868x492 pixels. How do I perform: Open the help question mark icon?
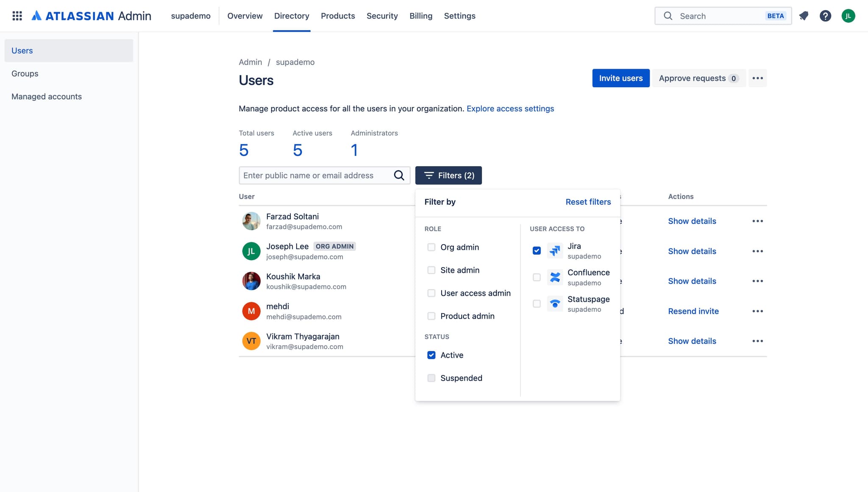[826, 16]
